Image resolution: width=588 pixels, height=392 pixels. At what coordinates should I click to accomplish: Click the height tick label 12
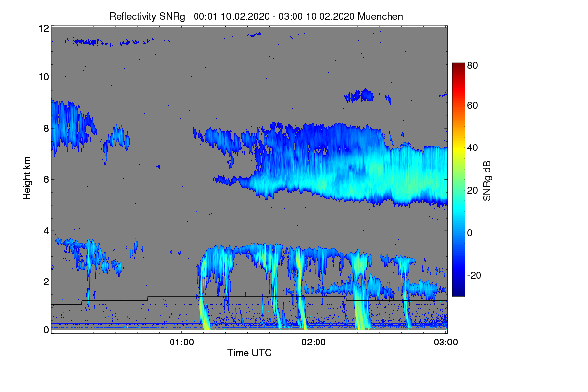43,29
